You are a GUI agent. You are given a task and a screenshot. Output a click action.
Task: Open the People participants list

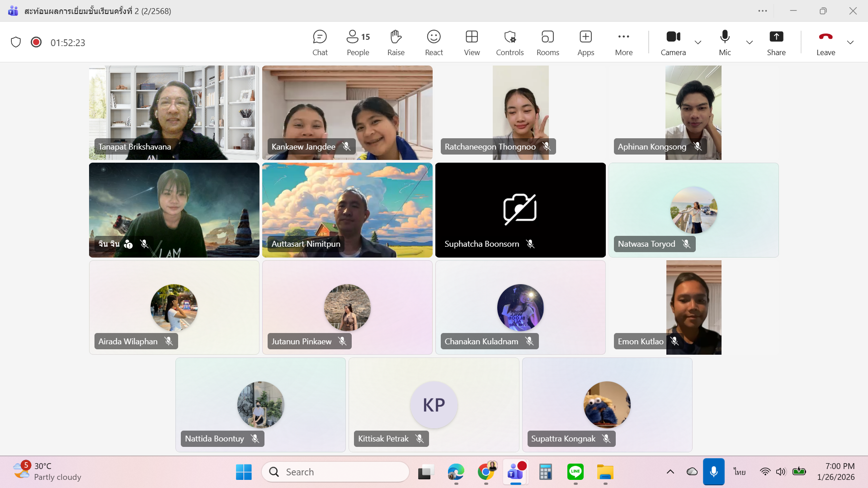coord(358,42)
